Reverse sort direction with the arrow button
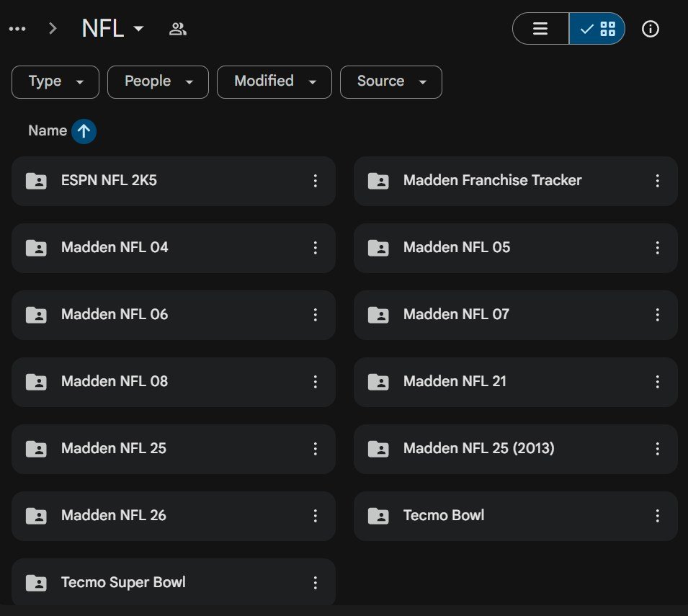This screenshot has height=616, width=688. tap(84, 131)
